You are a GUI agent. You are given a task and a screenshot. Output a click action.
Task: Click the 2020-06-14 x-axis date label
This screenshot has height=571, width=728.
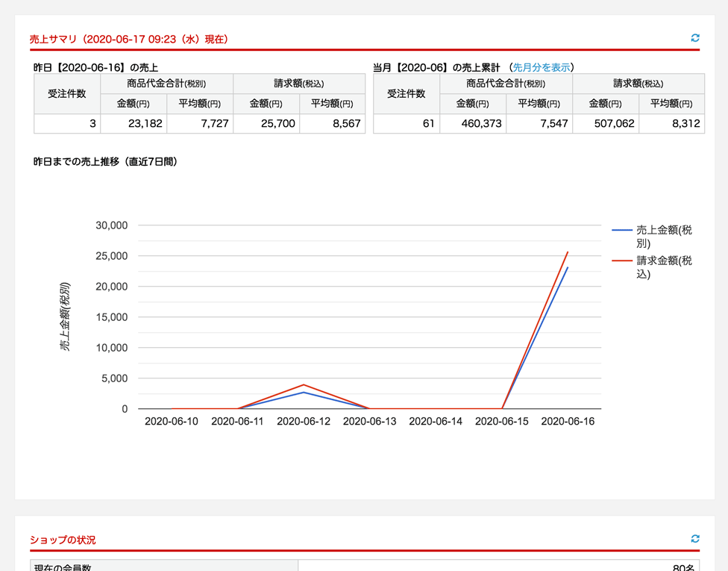point(436,422)
